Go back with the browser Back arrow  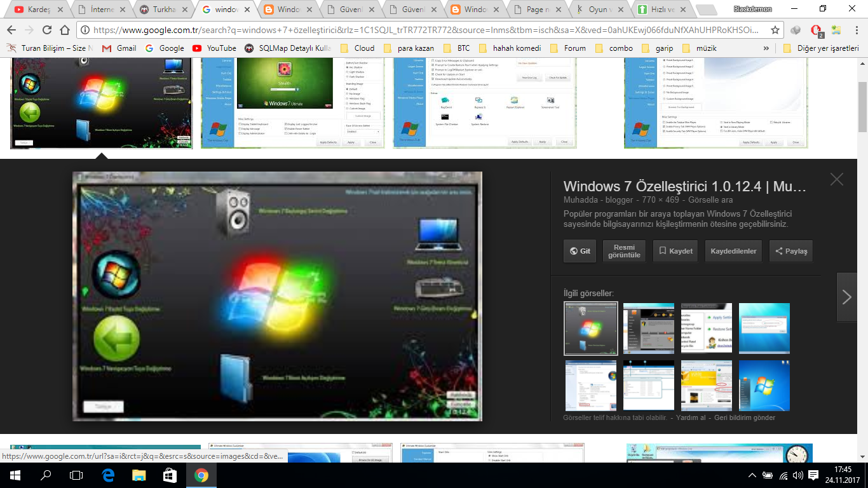pyautogui.click(x=11, y=30)
